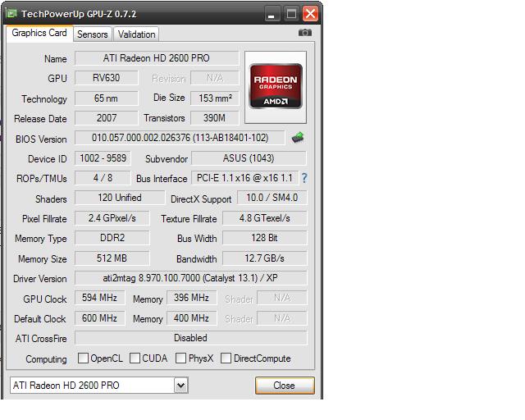The image size is (525, 420).
Task: Click the Radeon Graphics AMD logo
Action: click(276, 86)
